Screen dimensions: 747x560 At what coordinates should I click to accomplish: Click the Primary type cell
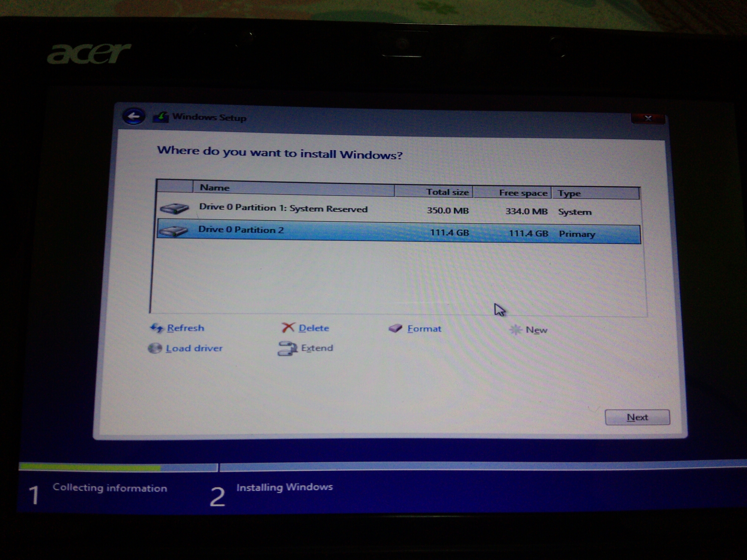click(577, 234)
